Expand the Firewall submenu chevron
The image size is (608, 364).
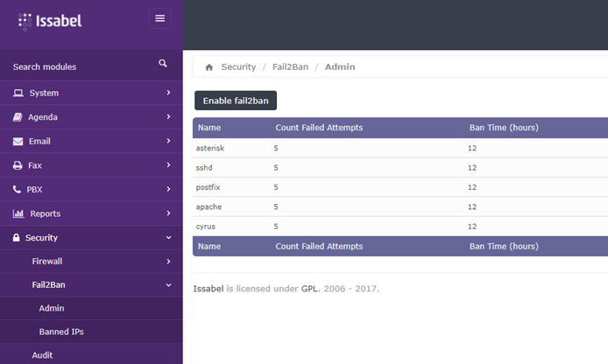tap(168, 262)
